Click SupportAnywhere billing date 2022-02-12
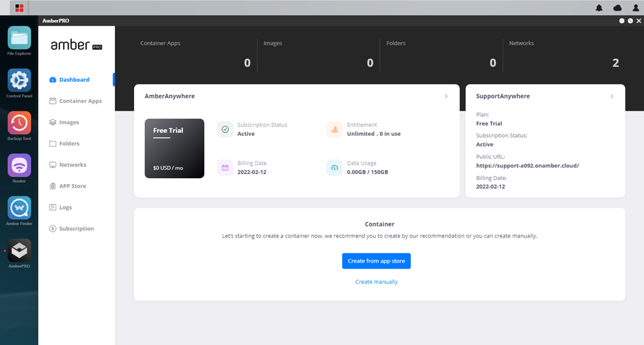Screen dimensions: 644x345 click(490, 187)
